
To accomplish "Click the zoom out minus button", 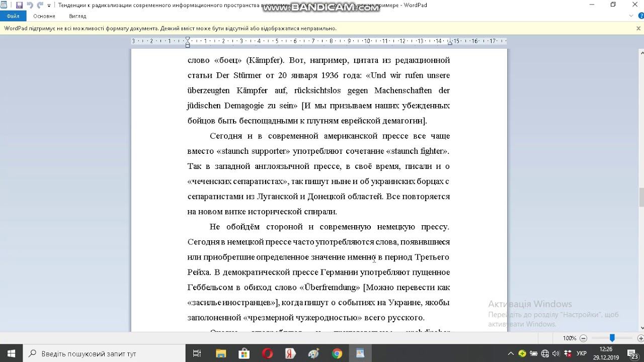I will click(x=583, y=338).
